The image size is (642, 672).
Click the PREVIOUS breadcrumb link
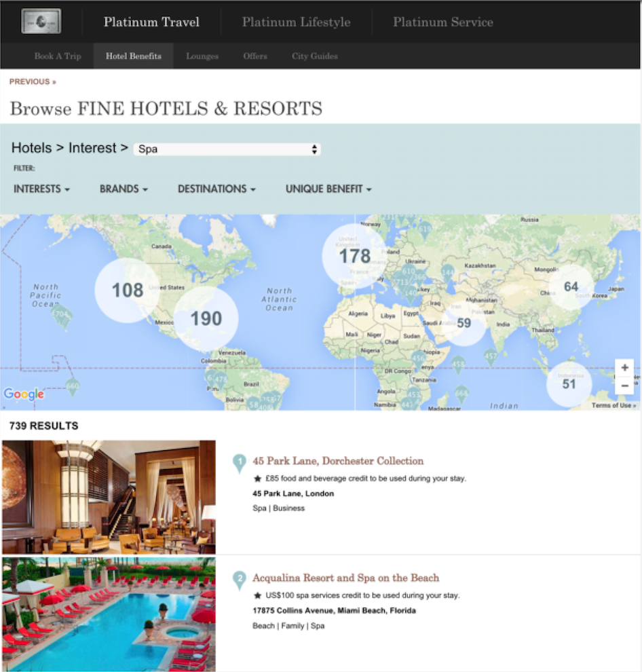pos(33,81)
